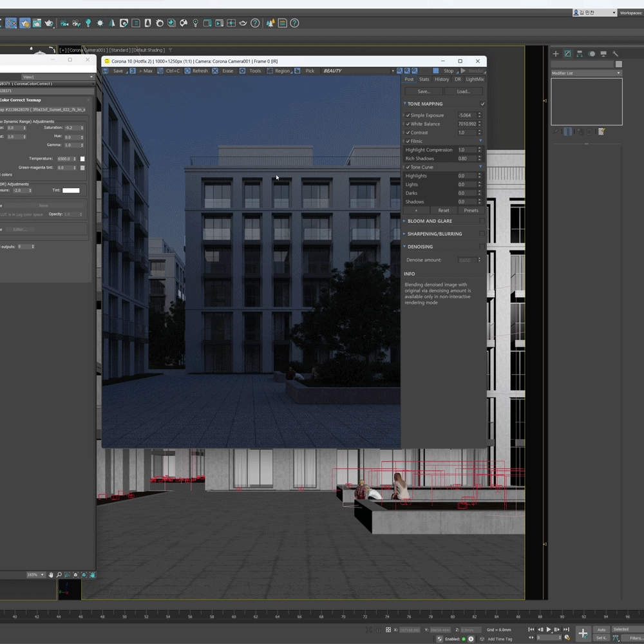This screenshot has height=644, width=644.
Task: Stop the interactive render
Action: 444,71
